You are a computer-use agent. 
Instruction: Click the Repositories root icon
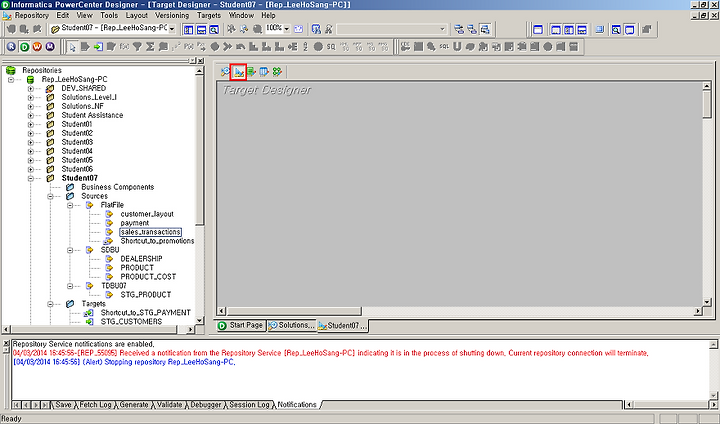(x=11, y=70)
